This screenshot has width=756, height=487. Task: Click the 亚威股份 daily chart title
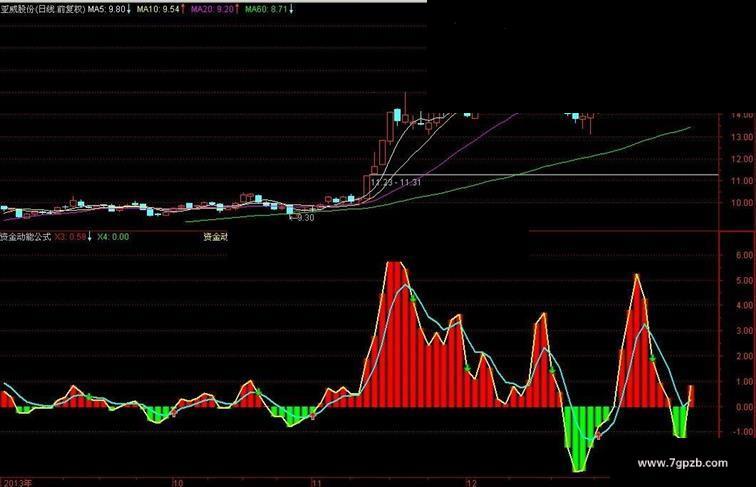43,9
